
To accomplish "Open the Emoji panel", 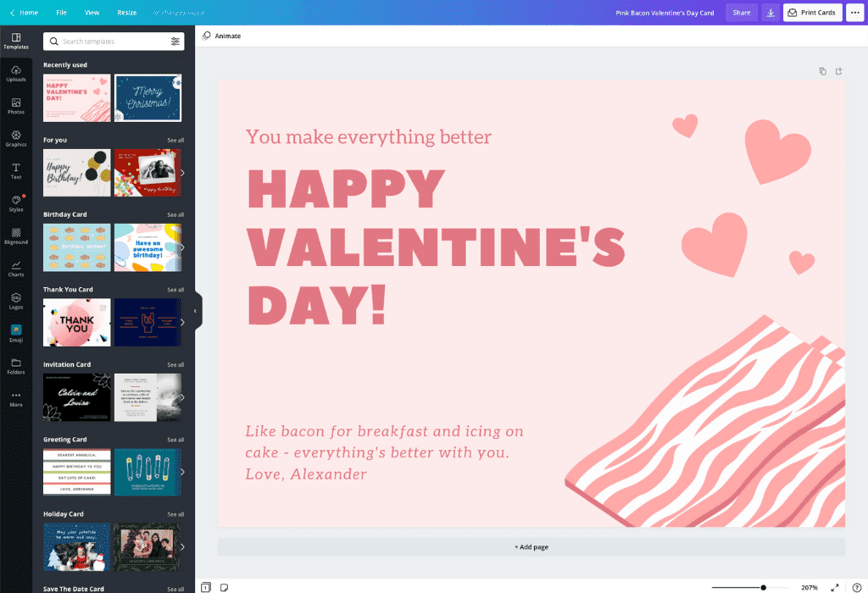I will tap(16, 334).
